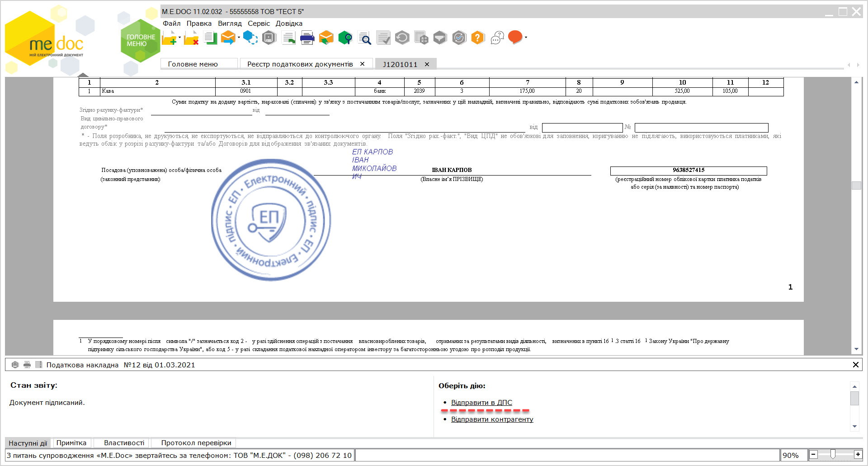Click the Відправити в ДПС link

(481, 403)
